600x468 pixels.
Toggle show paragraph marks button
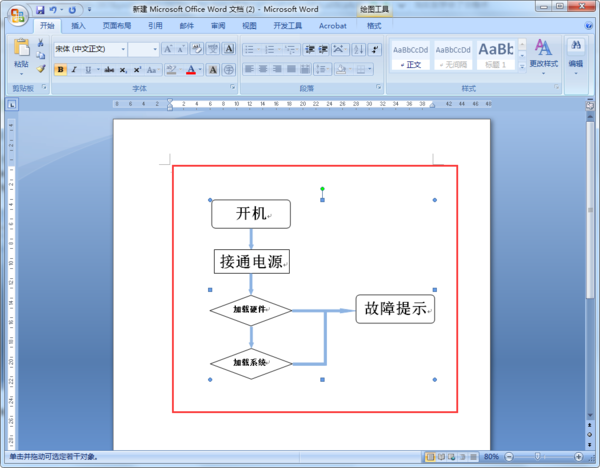(x=375, y=49)
